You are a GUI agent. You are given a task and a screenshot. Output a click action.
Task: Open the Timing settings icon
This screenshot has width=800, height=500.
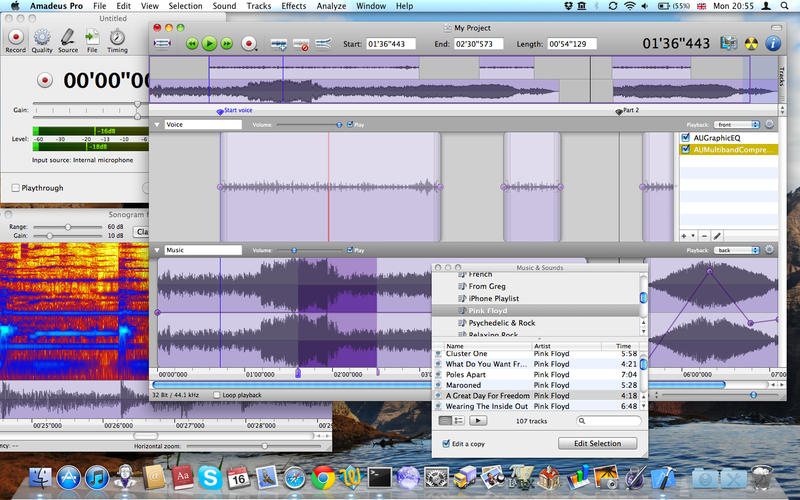click(x=117, y=35)
